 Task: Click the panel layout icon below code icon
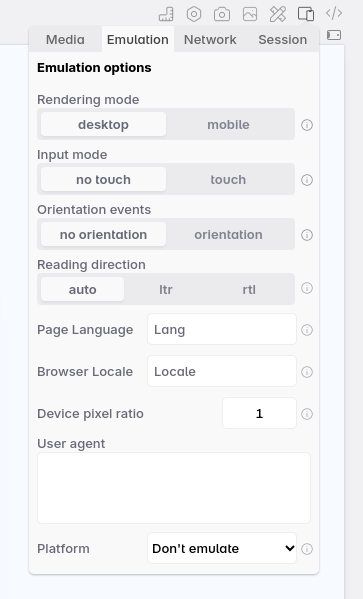(x=334, y=35)
